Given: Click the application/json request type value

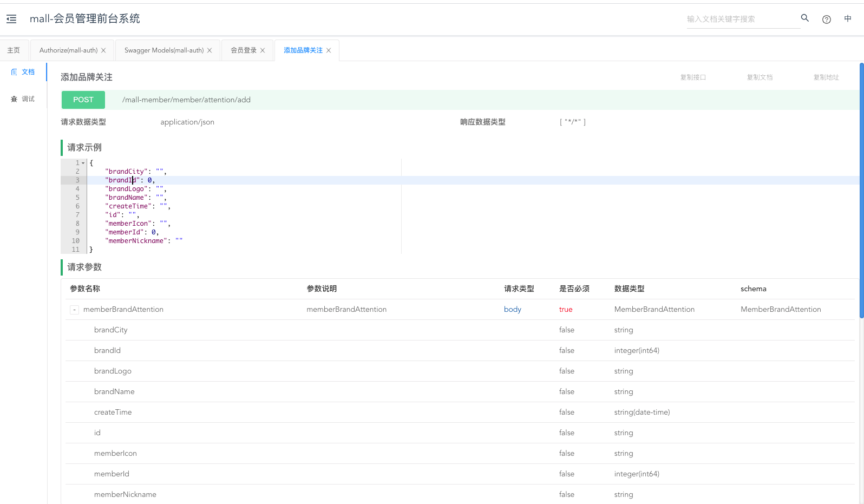Looking at the screenshot, I should (187, 122).
